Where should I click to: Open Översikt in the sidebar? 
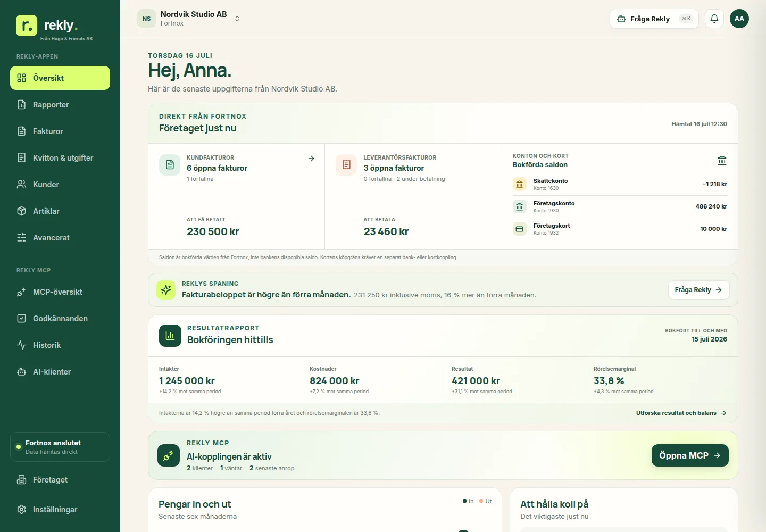tap(60, 78)
